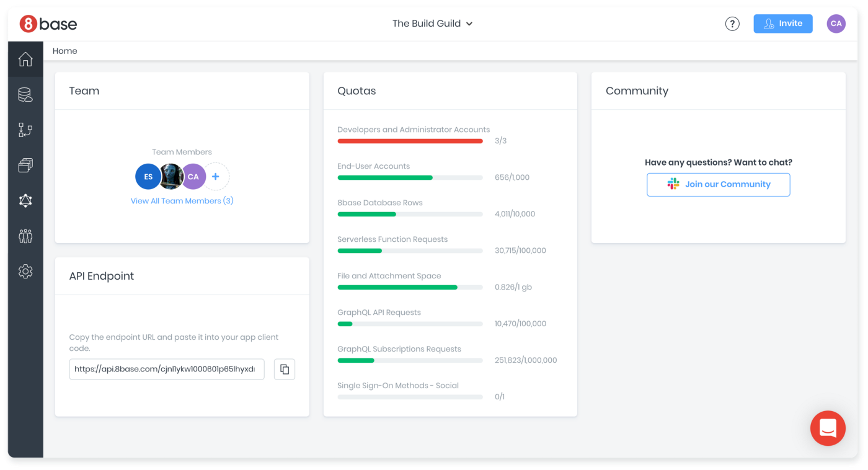
Task: Click the File and Attachment Space label
Action: click(x=389, y=276)
